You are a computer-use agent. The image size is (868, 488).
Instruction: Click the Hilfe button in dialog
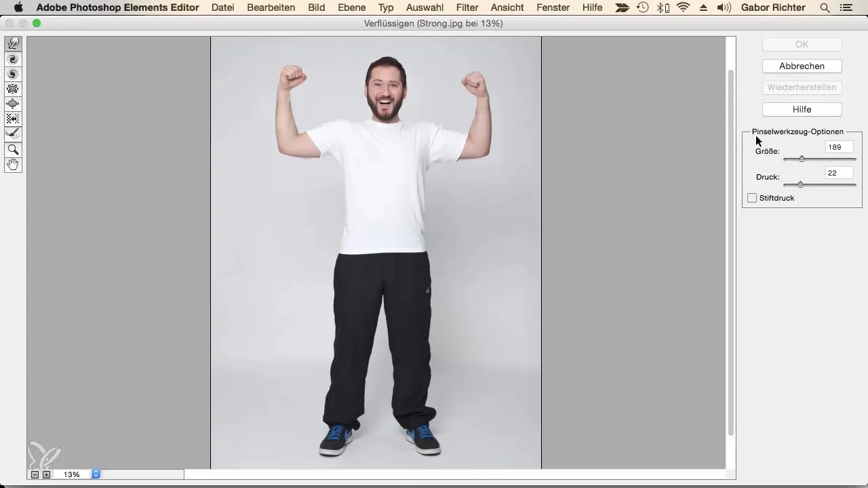coord(802,109)
